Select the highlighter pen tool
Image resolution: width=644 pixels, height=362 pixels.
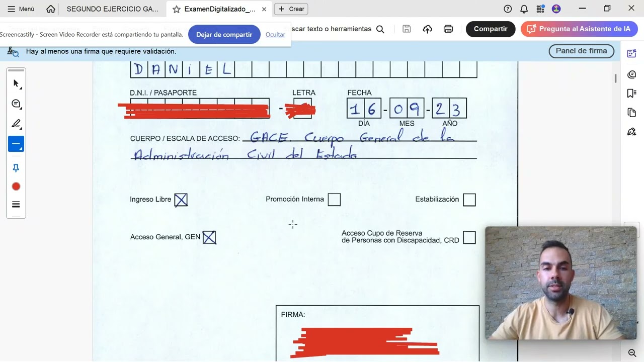point(16,124)
